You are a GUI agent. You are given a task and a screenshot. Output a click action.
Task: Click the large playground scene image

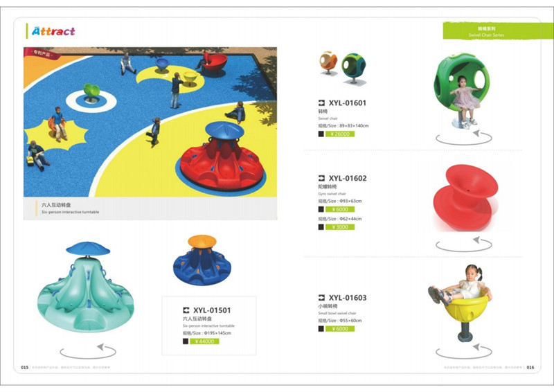point(150,122)
